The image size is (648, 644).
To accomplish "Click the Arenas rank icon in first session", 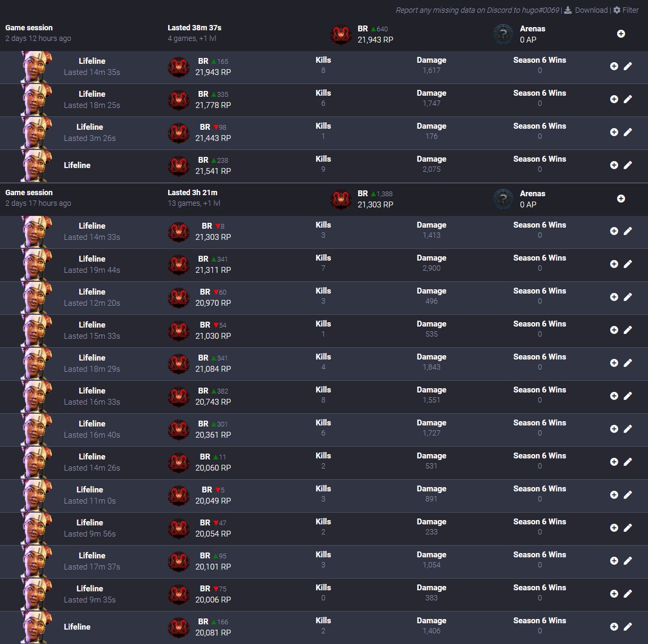I will [503, 34].
